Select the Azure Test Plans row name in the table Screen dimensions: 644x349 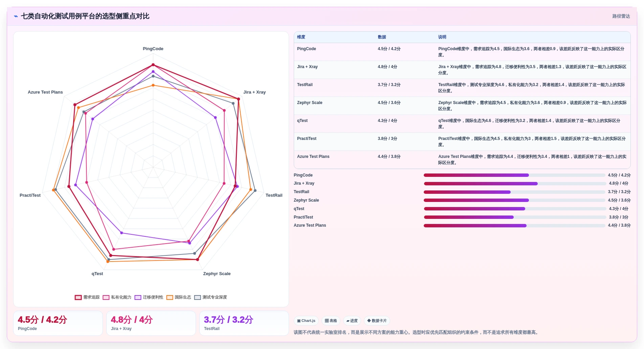point(313,157)
